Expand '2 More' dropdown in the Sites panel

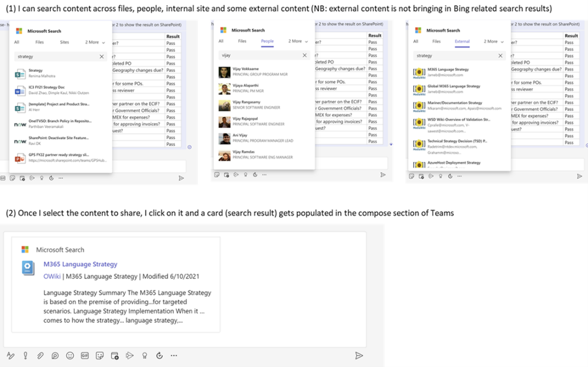[x=95, y=42]
